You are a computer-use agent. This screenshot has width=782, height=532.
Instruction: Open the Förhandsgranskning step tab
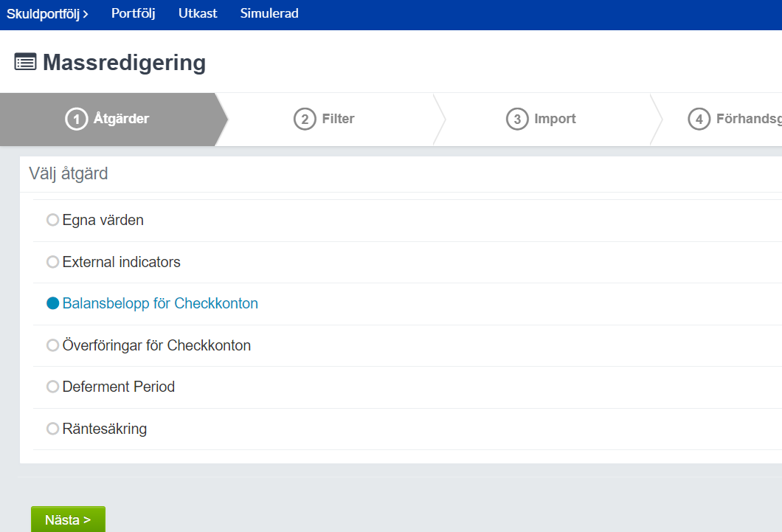748,119
